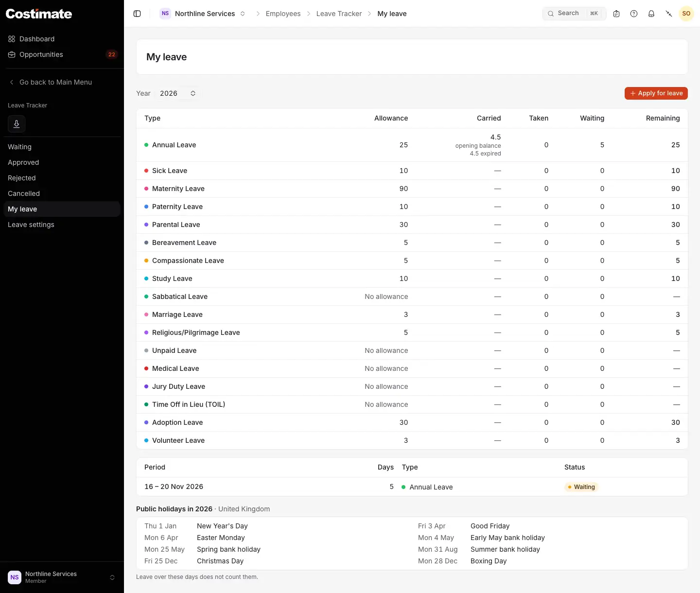
Task: Open the Northline Services Member account menu
Action: [x=62, y=577]
